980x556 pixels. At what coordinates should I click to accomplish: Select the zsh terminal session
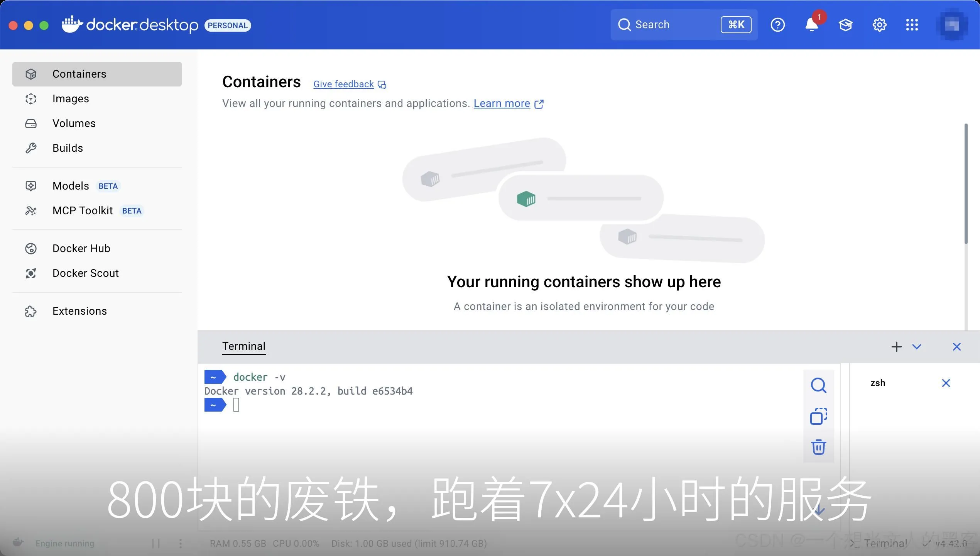click(x=878, y=383)
